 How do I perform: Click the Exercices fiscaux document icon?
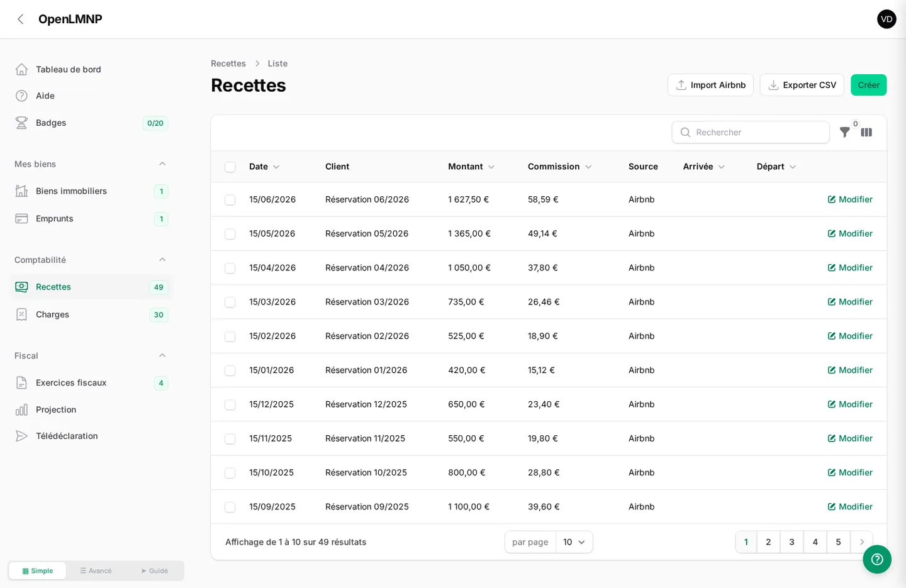tap(21, 382)
